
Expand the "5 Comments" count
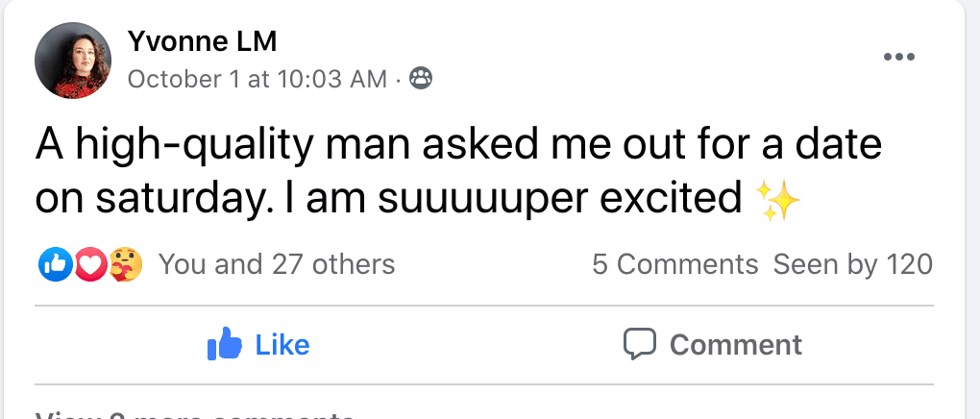click(674, 264)
